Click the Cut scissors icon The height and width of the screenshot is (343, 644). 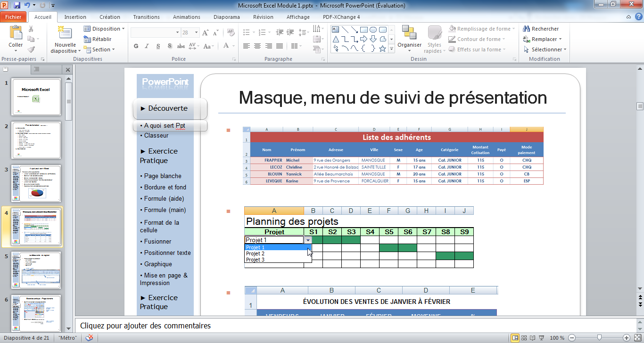pos(31,29)
